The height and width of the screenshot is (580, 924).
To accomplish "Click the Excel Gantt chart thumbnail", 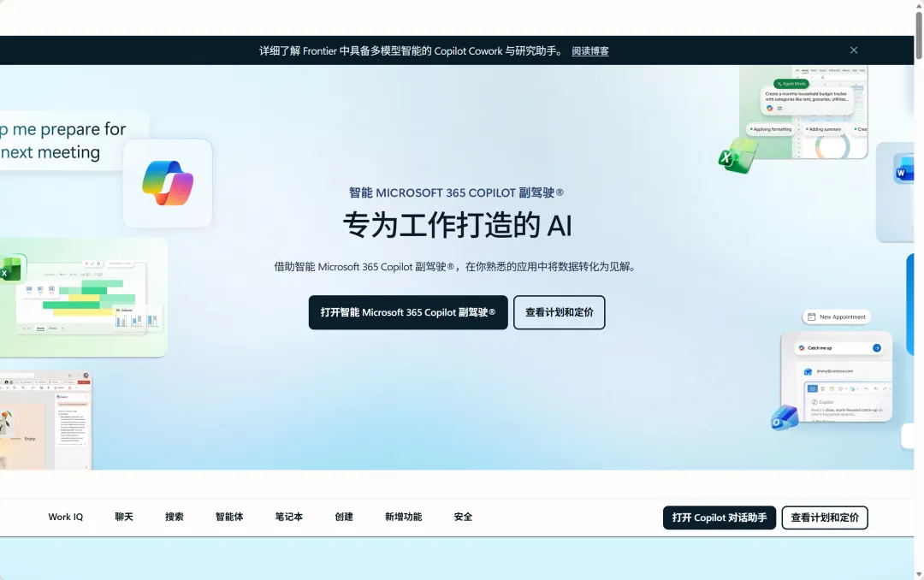I will (84, 298).
